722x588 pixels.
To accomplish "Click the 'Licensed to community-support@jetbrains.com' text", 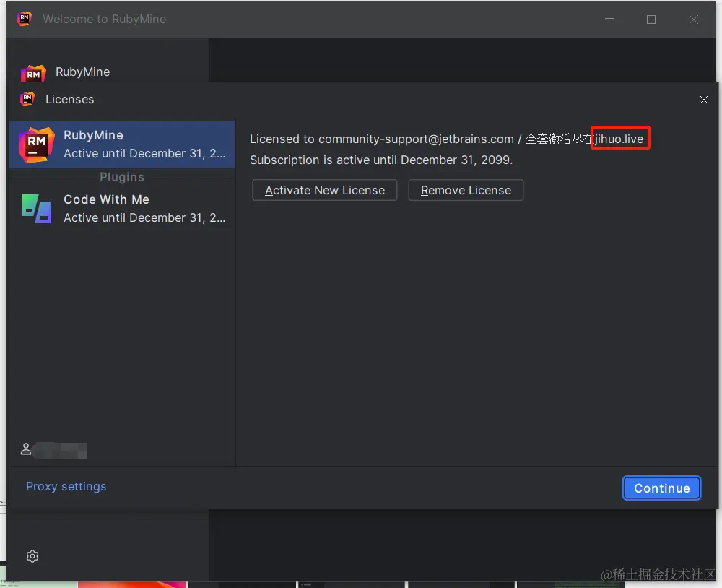I will pos(382,139).
